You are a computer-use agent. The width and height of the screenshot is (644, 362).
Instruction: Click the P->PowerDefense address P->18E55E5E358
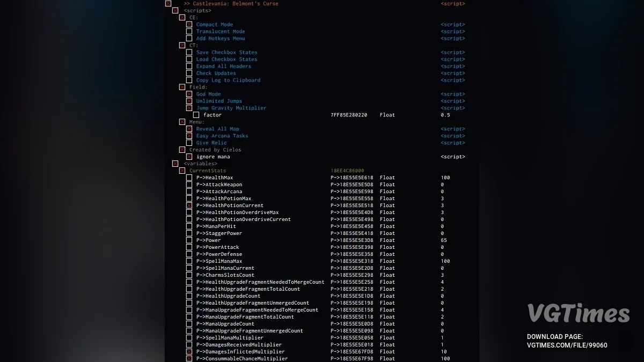[352, 255]
